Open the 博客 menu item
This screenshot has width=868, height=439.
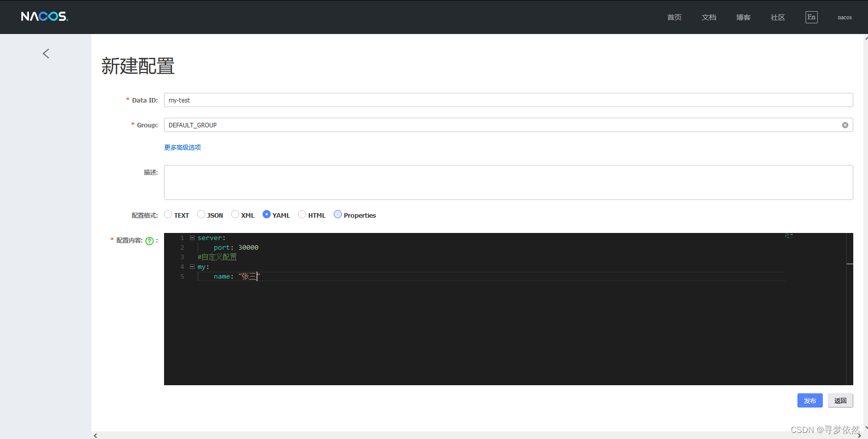coord(744,17)
